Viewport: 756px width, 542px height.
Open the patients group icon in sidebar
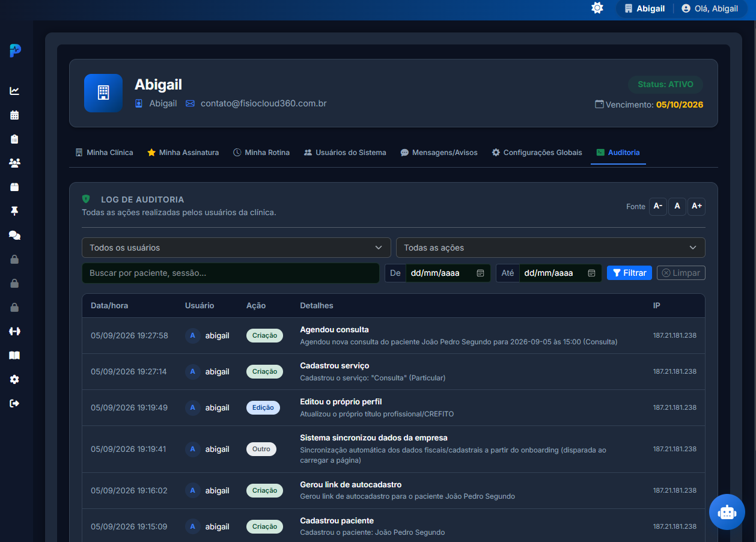point(14,163)
